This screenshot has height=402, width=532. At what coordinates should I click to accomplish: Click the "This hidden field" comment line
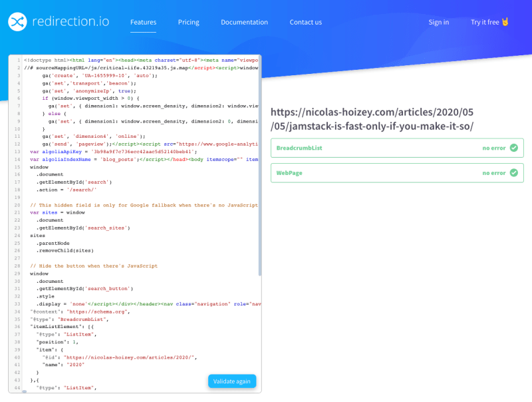click(144, 205)
